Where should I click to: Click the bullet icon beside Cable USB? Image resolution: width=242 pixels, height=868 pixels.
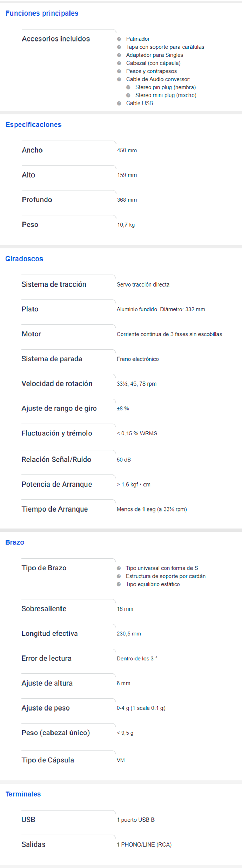tap(119, 103)
